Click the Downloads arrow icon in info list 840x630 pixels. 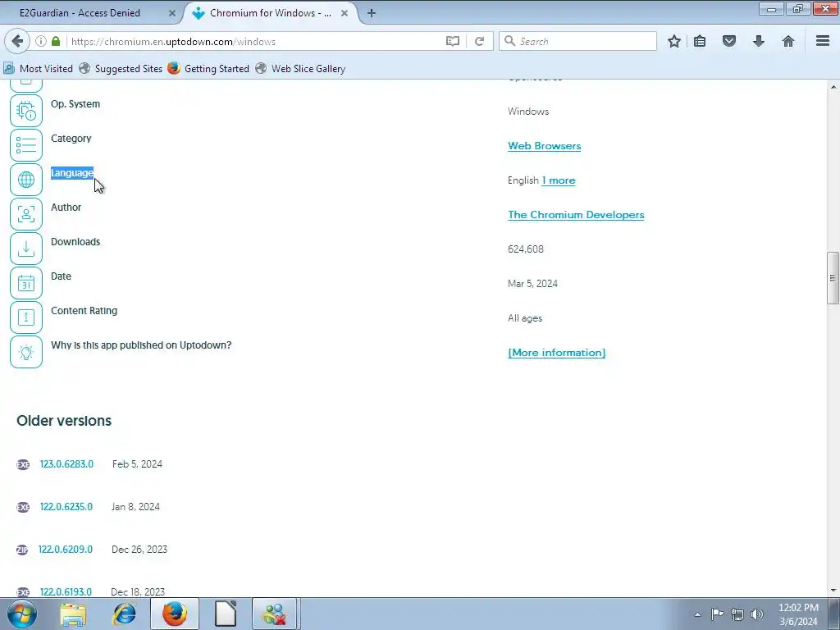(x=26, y=249)
